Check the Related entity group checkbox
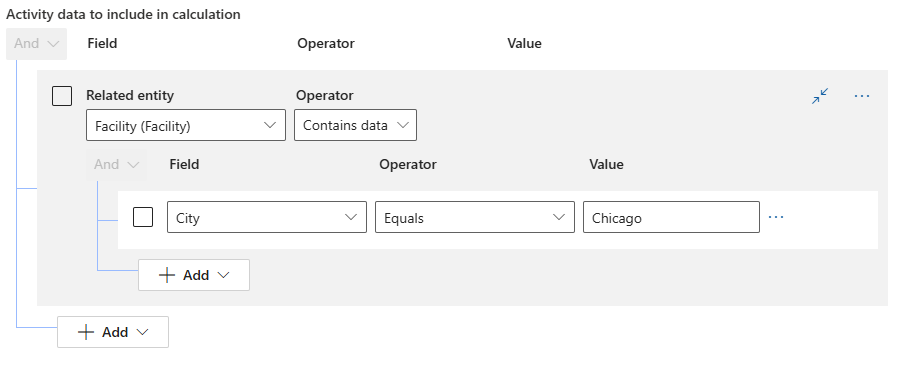 click(62, 96)
